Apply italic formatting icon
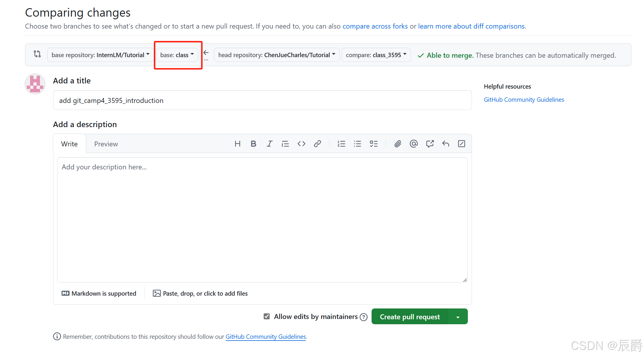Viewport: 644px width, 356px height. [269, 144]
